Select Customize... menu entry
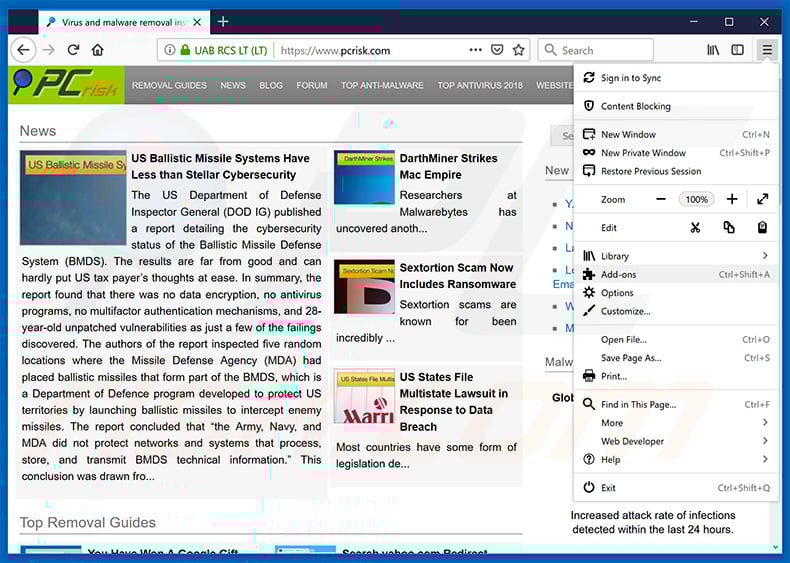The width and height of the screenshot is (790, 563). (674, 311)
